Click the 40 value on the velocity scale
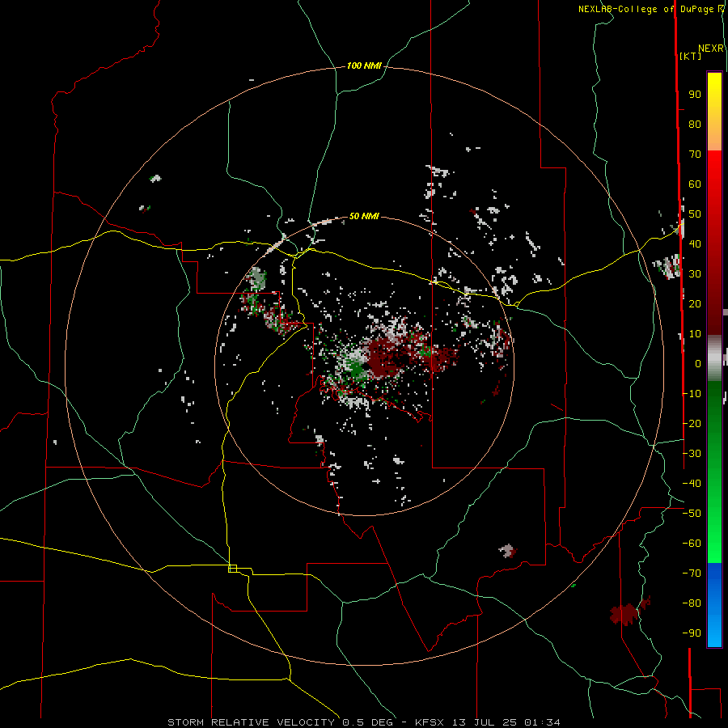Viewport: 728px width, 728px height. click(695, 244)
